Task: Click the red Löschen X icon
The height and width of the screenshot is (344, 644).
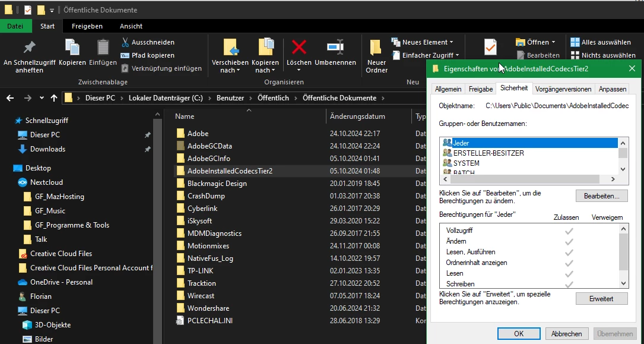Action: pyautogui.click(x=299, y=48)
